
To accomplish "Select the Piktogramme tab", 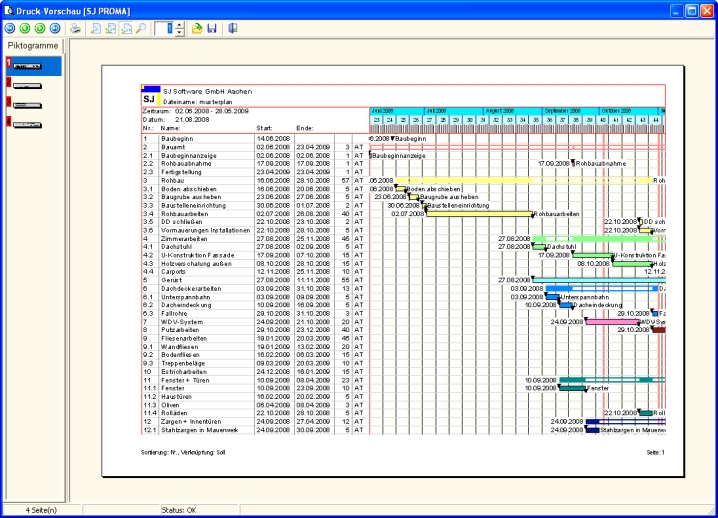I will tap(32, 47).
